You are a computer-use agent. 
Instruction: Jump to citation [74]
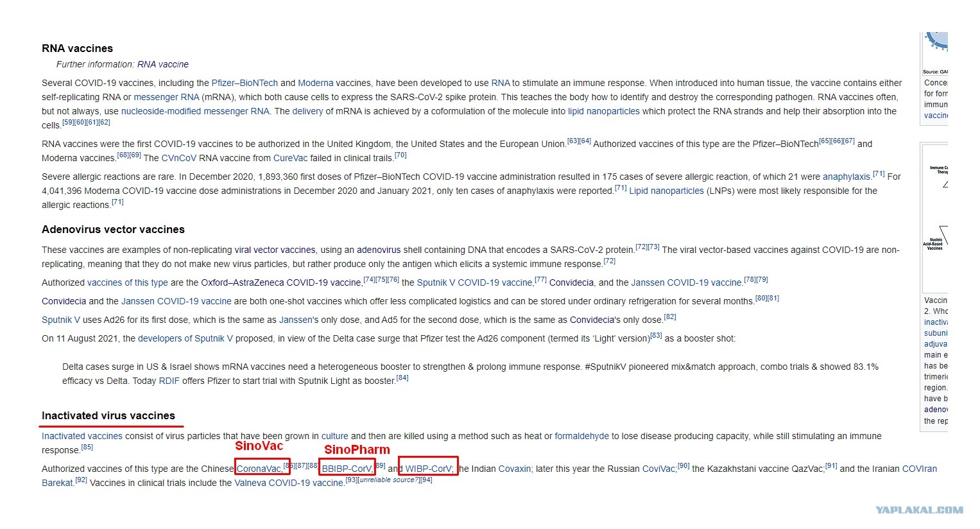(369, 279)
